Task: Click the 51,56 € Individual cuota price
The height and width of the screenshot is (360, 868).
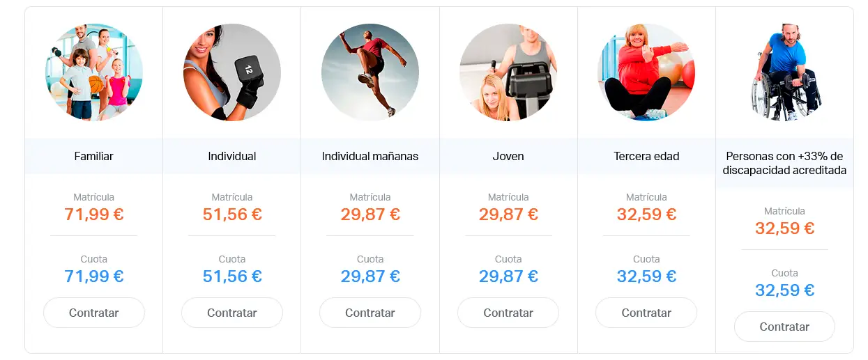Action: tap(232, 276)
